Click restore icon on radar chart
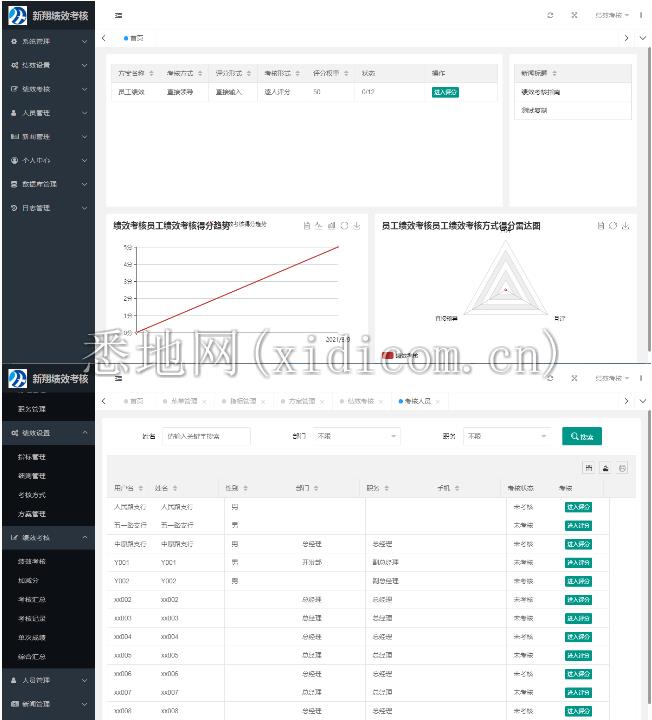Image resolution: width=652 pixels, height=720 pixels. click(613, 225)
